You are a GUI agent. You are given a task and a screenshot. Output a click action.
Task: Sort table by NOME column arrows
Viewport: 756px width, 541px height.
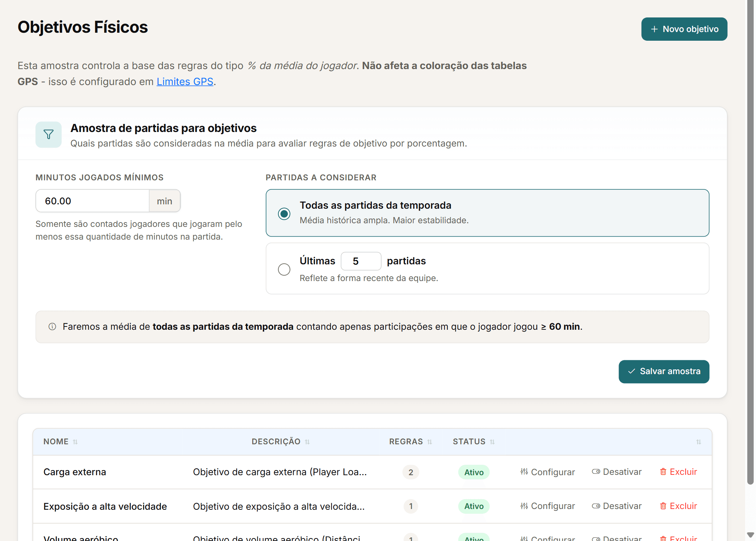click(x=75, y=442)
